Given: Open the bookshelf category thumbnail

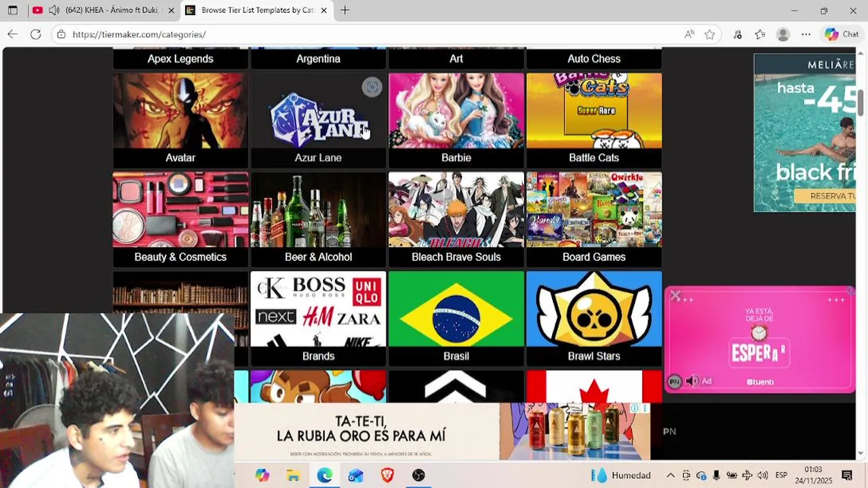Looking at the screenshot, I should coord(180,291).
